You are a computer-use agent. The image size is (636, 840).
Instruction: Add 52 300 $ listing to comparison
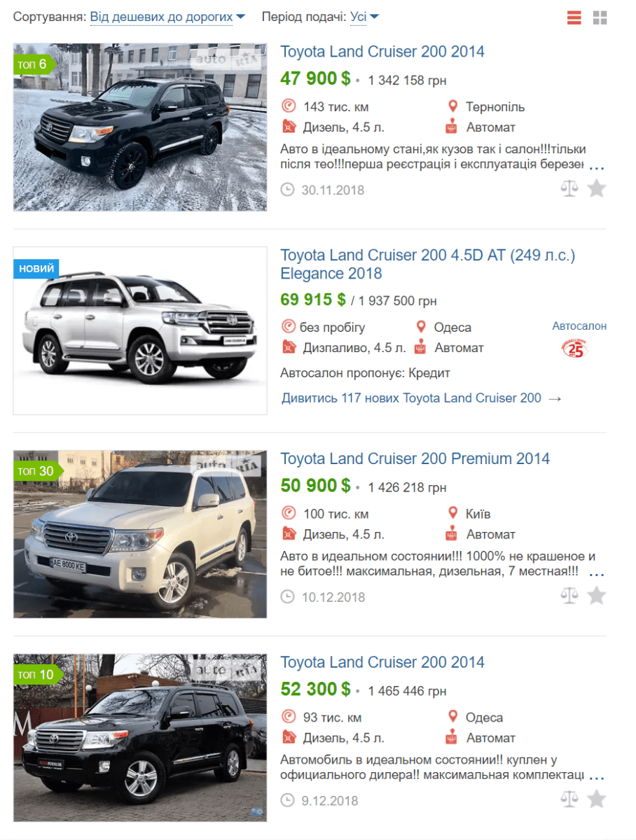[569, 799]
